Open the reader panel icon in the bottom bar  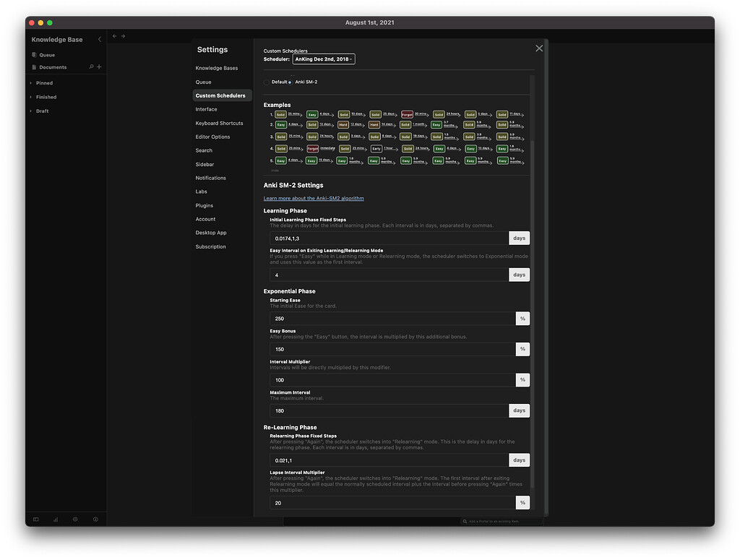[x=35, y=519]
